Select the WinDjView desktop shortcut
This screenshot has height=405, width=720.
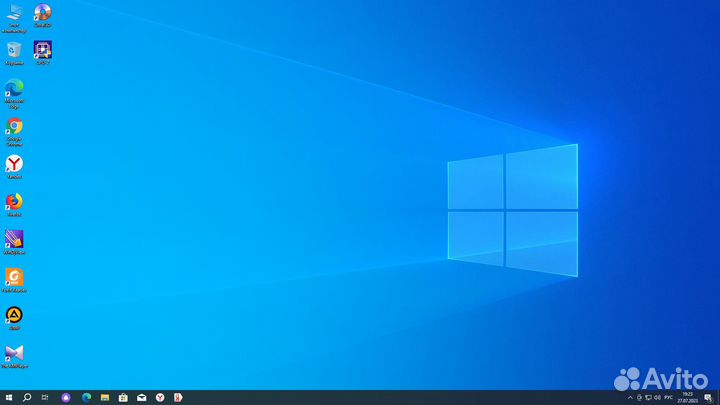coord(14,242)
